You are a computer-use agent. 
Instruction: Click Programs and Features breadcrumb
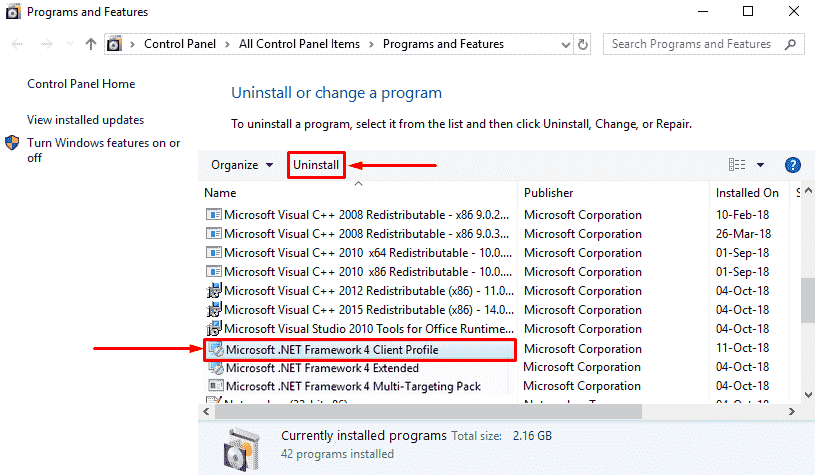(443, 44)
